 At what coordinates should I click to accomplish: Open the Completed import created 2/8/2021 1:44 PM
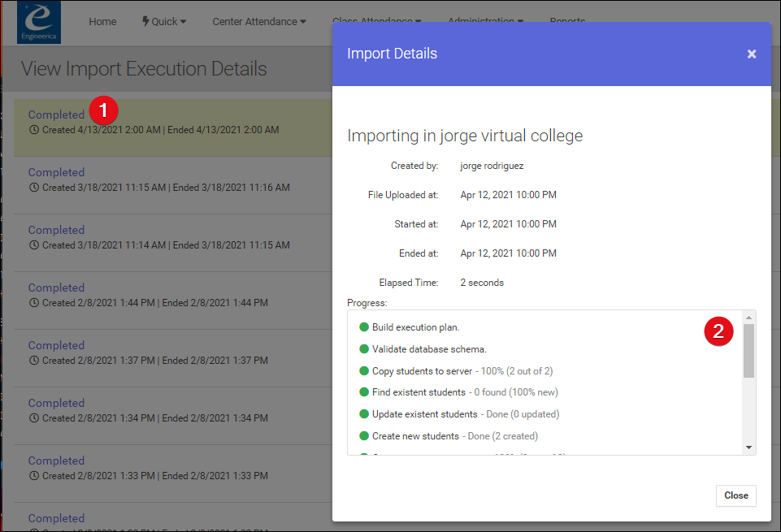click(x=56, y=288)
